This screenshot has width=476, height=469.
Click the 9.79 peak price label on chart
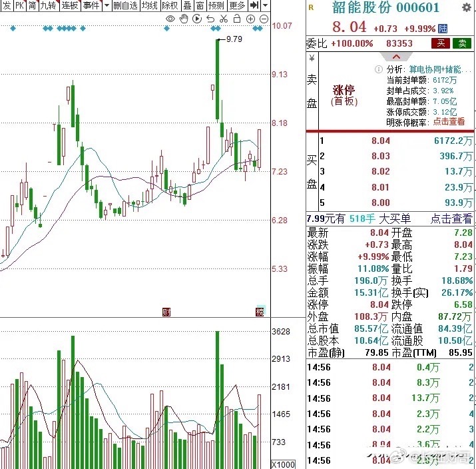[234, 39]
